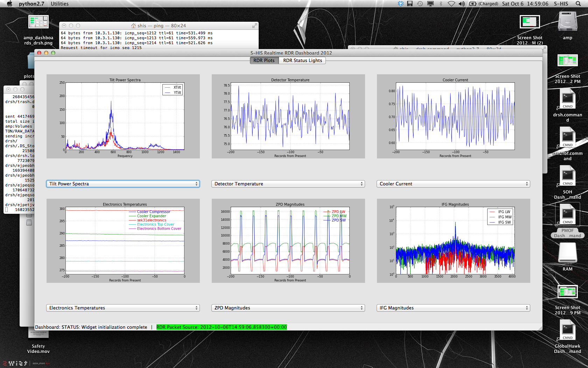The height and width of the screenshot is (368, 588).
Task: Click the Screen Shot thumbnail near amp drive
Action: pos(530,22)
